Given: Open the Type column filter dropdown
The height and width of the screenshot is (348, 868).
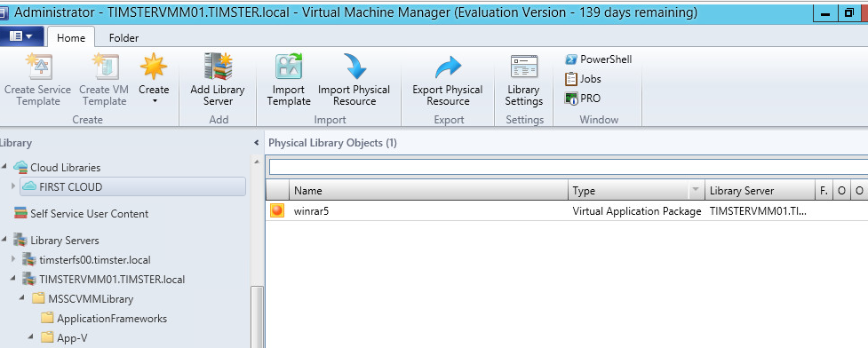Looking at the screenshot, I should point(696,190).
